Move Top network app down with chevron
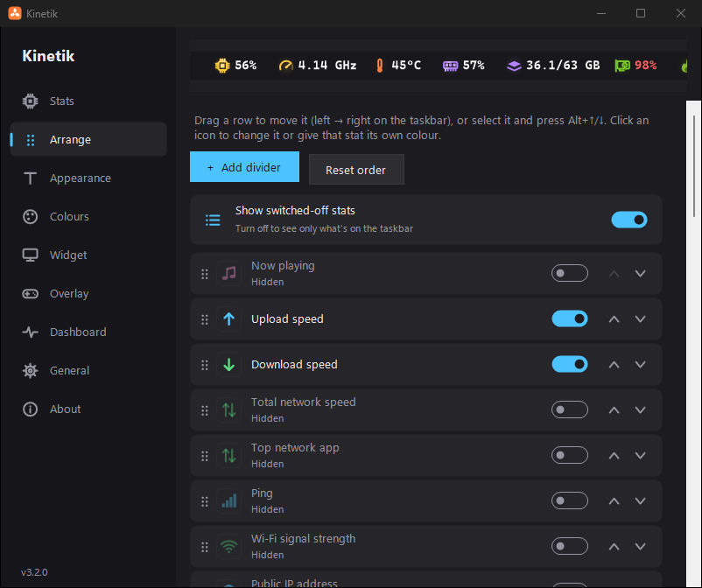Screen dimensions: 702x588 tap(640, 456)
